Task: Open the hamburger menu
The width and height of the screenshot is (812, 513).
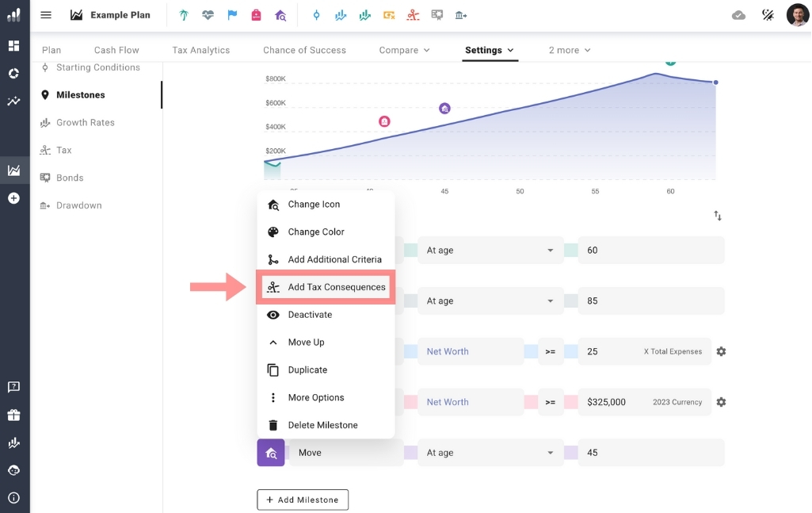Action: click(x=46, y=15)
